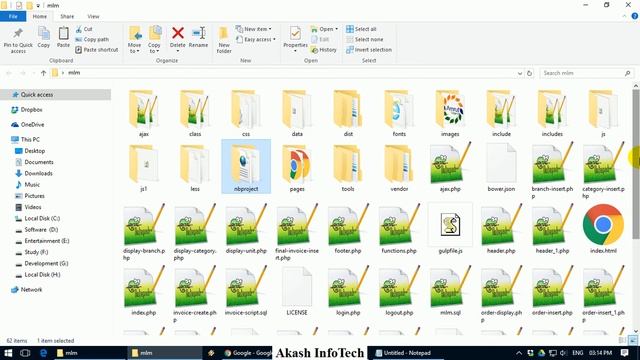Image resolution: width=640 pixels, height=360 pixels.
Task: Open OneDrive in the navigation pane
Action: coord(28,124)
